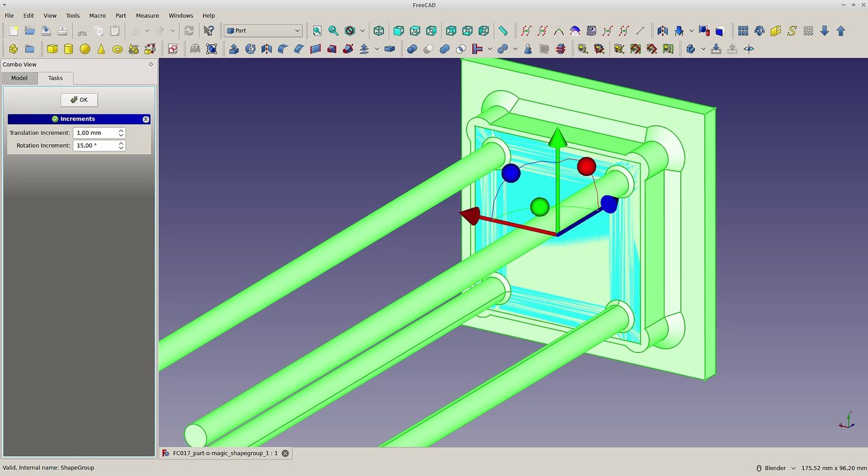Collapse the Increments panel
This screenshot has height=476, width=868.
[146, 119]
